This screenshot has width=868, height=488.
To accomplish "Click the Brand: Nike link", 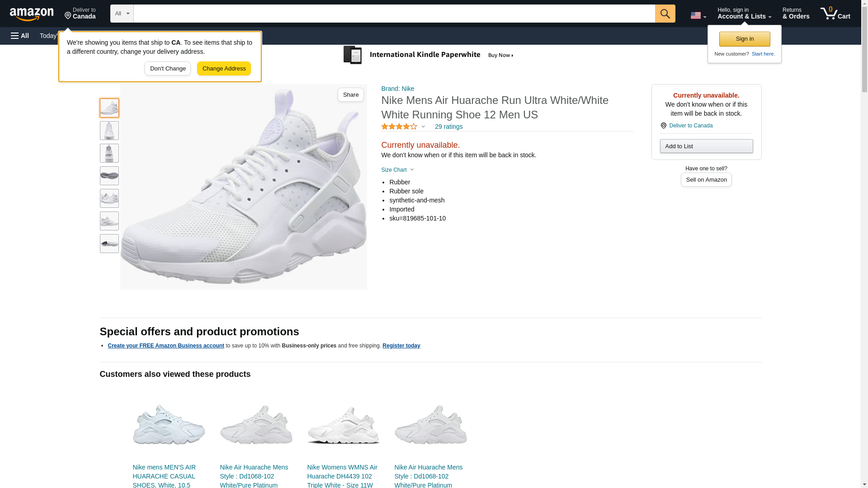I will click(x=397, y=89).
